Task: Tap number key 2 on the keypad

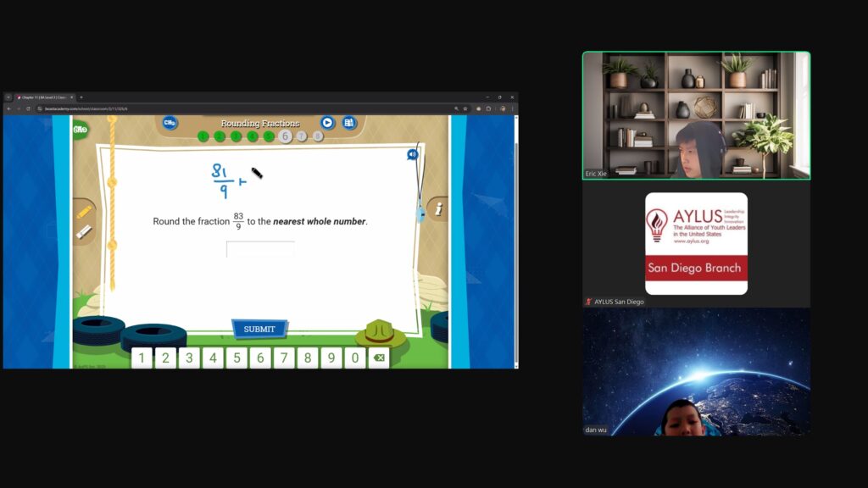Action: pyautogui.click(x=165, y=358)
